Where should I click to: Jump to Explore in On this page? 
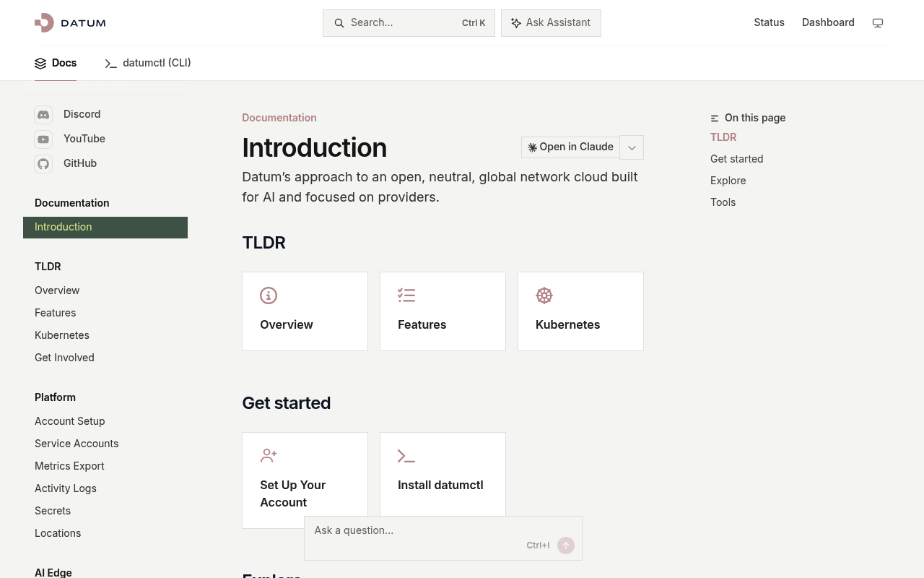pyautogui.click(x=728, y=181)
